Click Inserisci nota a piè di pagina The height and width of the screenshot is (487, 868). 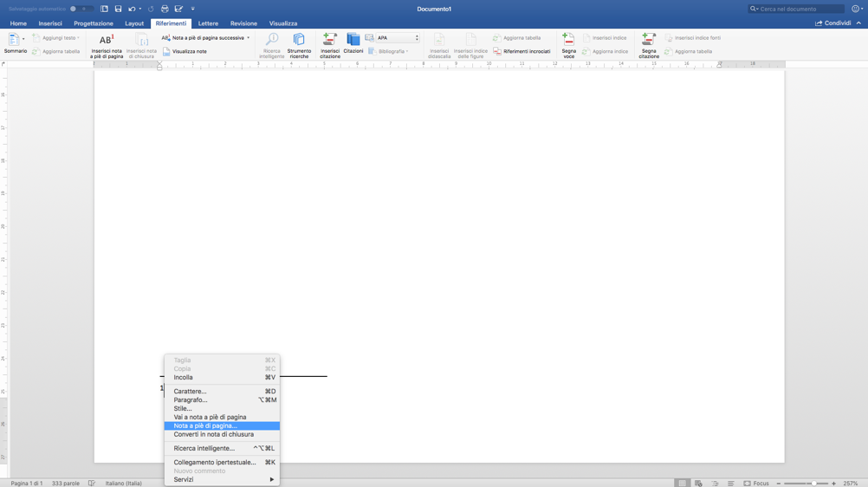[107, 45]
